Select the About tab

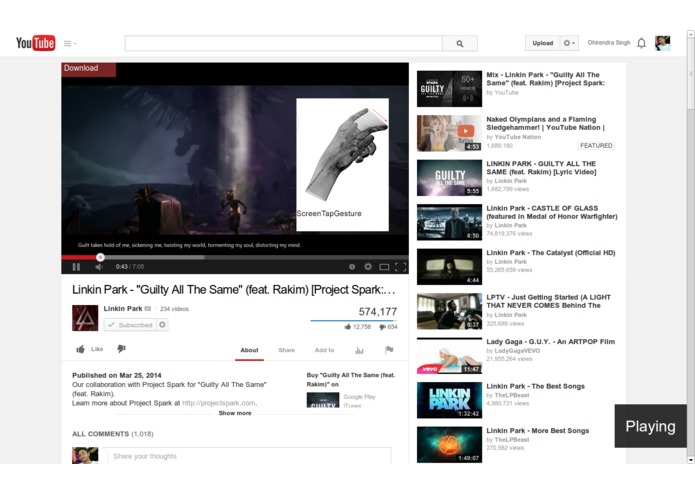click(x=249, y=350)
